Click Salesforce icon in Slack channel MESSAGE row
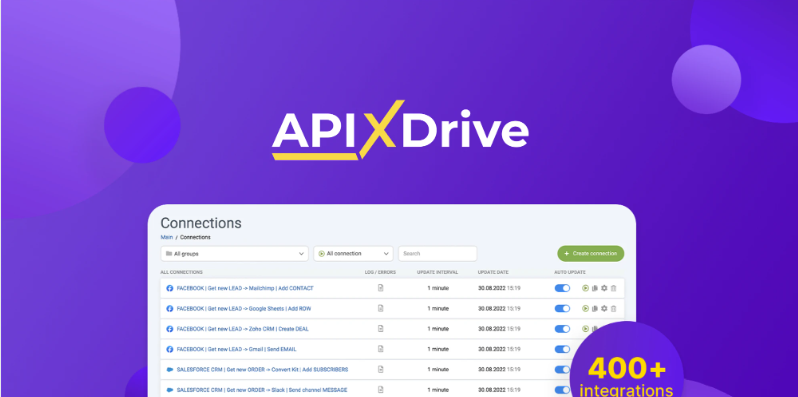 point(170,390)
